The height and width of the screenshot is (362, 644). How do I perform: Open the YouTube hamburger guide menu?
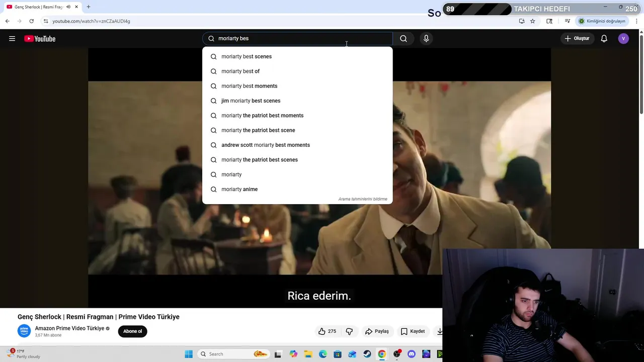click(12, 39)
